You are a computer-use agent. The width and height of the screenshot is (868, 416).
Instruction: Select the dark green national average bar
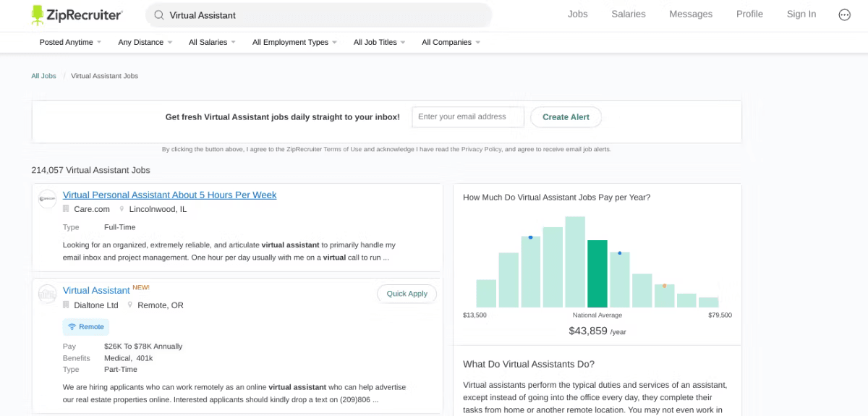597,273
